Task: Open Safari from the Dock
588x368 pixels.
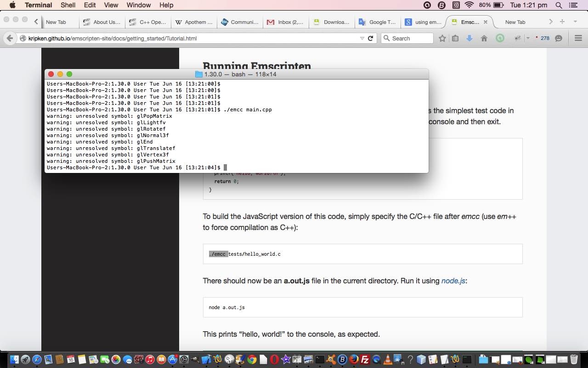Action: click(x=37, y=359)
